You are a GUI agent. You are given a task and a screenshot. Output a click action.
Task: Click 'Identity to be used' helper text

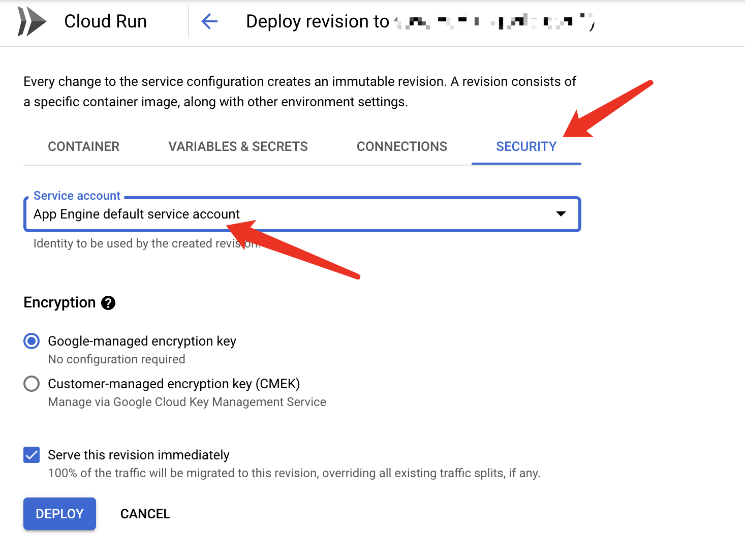(146, 243)
